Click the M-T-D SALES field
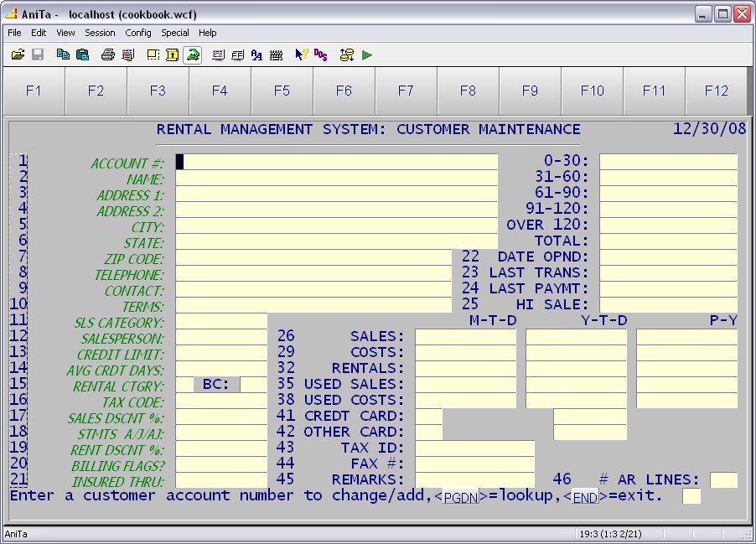The image size is (756, 544). click(466, 337)
